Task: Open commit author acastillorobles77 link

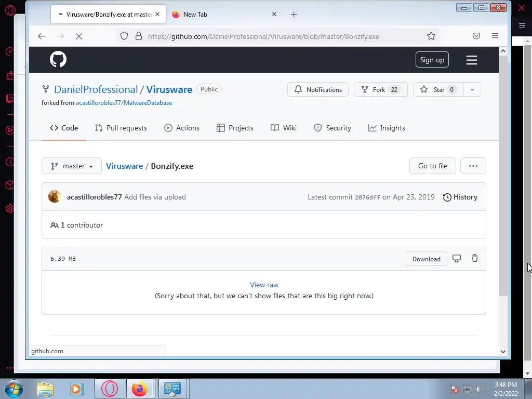Action: [95, 197]
